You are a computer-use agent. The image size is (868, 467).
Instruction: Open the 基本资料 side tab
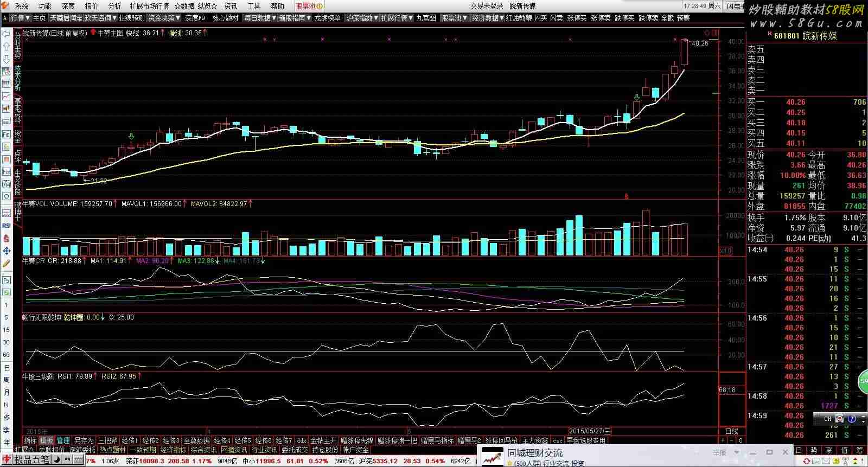(x=17, y=111)
